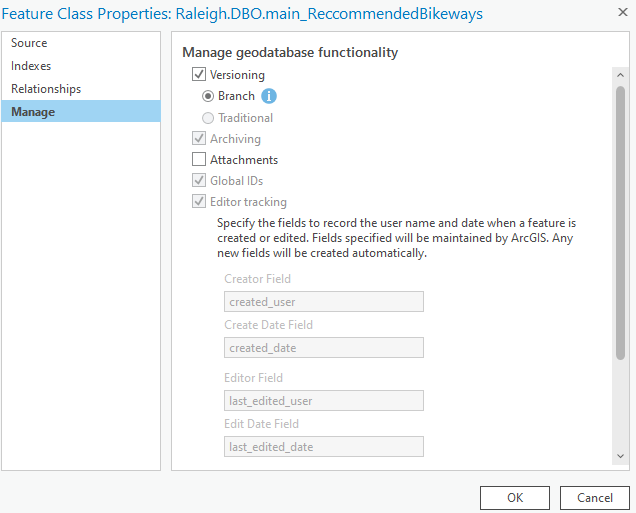Click the Create Date Field input
Image resolution: width=636 pixels, height=513 pixels.
point(324,348)
